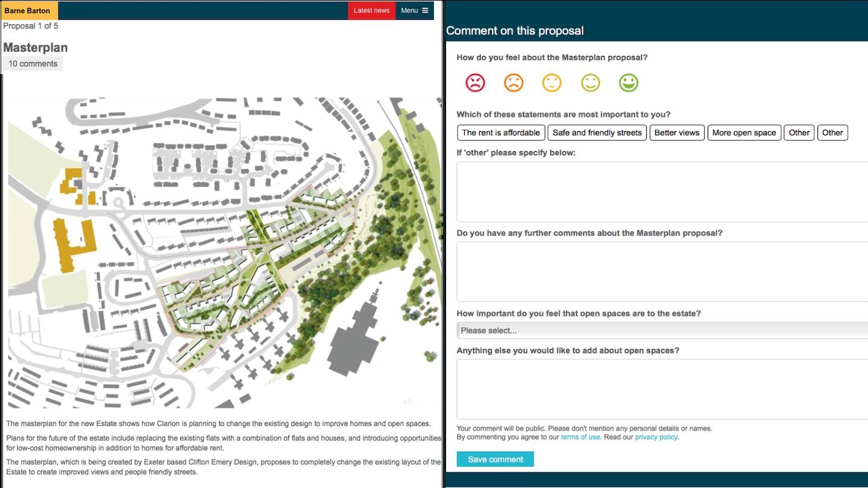This screenshot has height=488, width=868.
Task: Toggle 'More open space' statement
Action: [744, 133]
